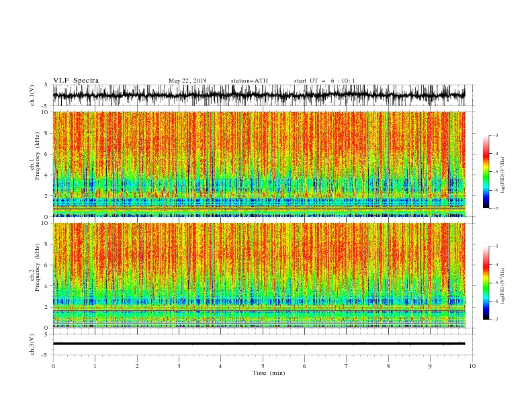The height and width of the screenshot is (411, 532).
Task: Click time axis tick label "7"
Action: [347, 366]
